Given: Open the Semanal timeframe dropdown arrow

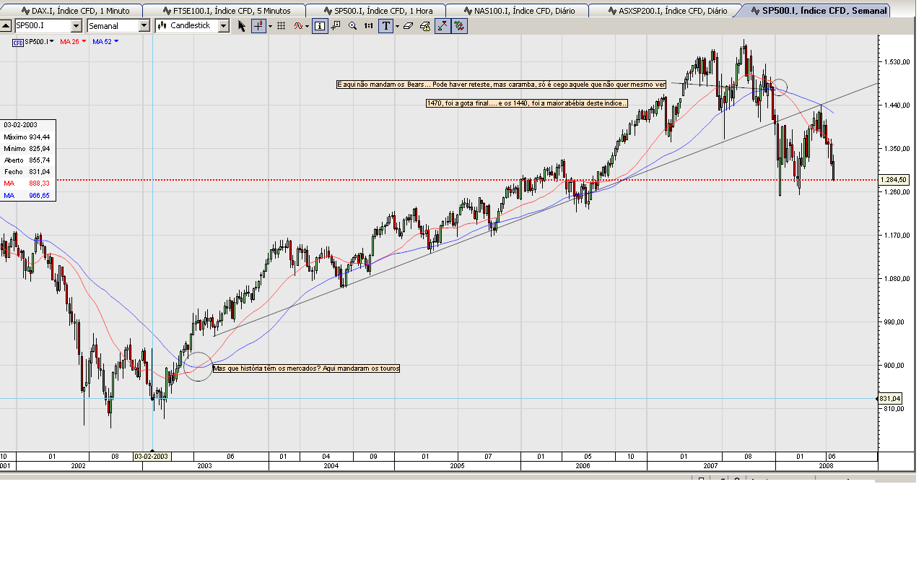Looking at the screenshot, I should (x=144, y=25).
